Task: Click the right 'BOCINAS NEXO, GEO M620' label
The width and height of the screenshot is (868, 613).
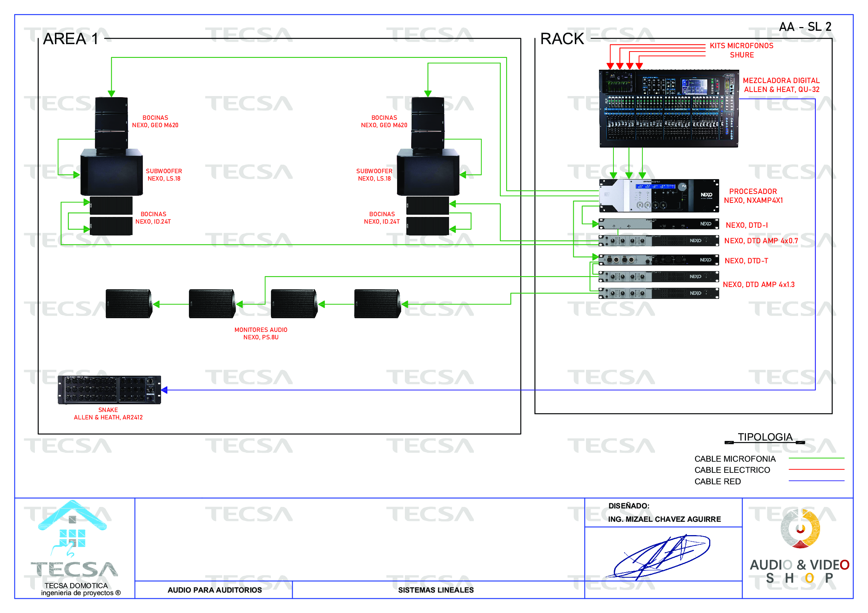Action: [x=384, y=122]
